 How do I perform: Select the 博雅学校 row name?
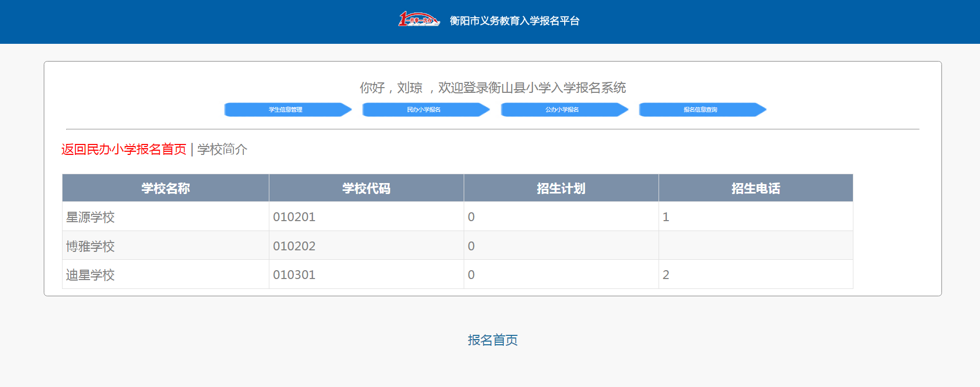click(x=91, y=246)
